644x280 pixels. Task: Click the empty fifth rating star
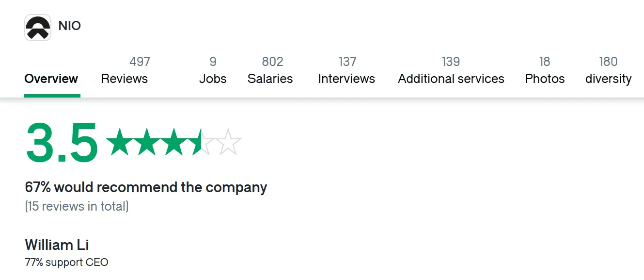228,143
